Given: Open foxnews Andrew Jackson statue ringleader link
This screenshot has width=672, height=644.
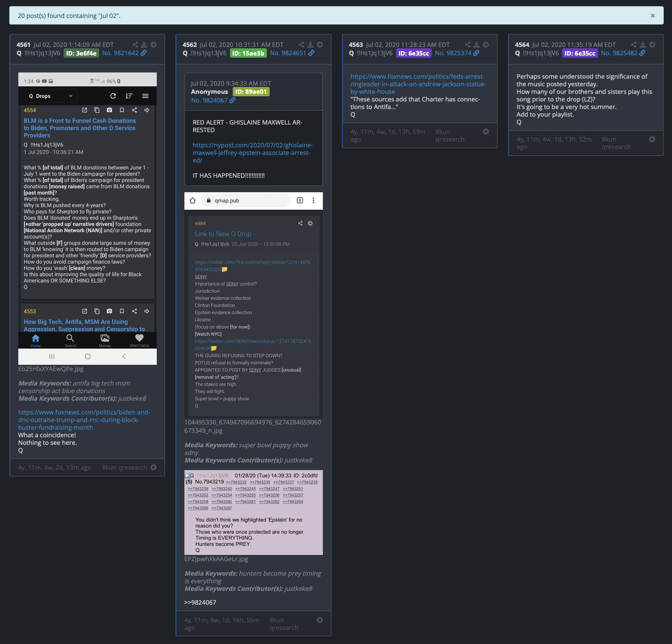Looking at the screenshot, I should [x=418, y=84].
